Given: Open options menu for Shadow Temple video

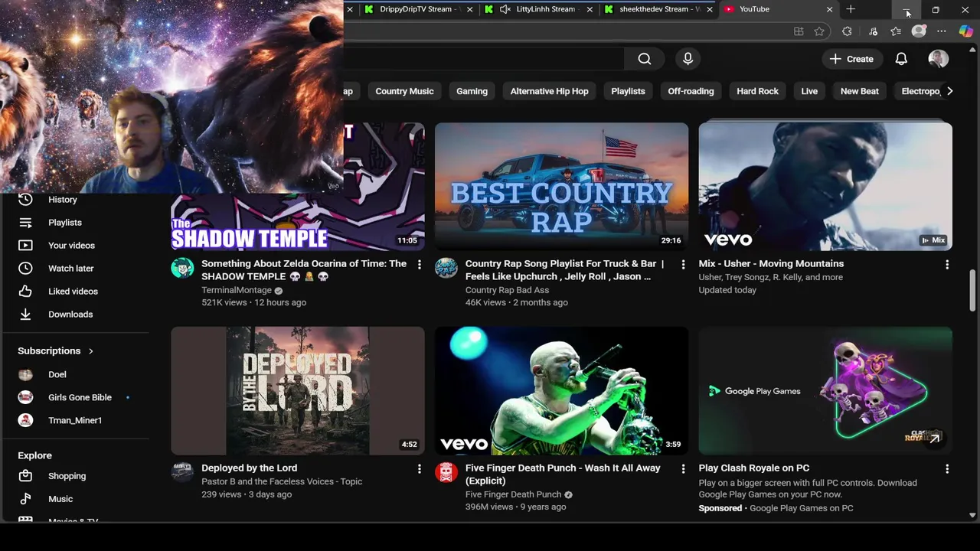Looking at the screenshot, I should click(x=419, y=264).
